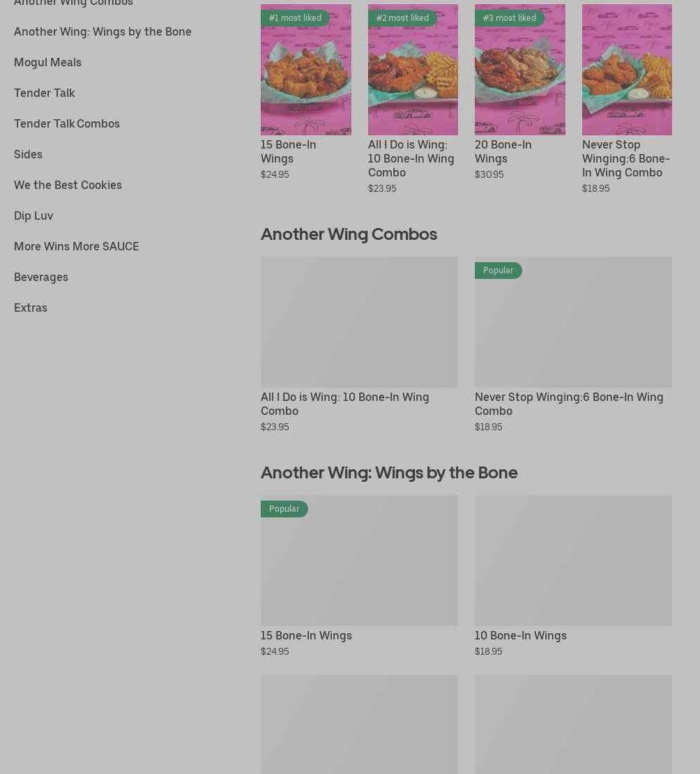This screenshot has width=700, height=774.
Task: Open the Mogul Meals menu category
Action: tap(47, 62)
